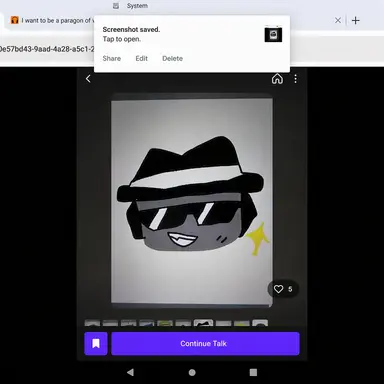Tap the Continue Talk button
This screenshot has height=384, width=384.
tap(205, 343)
